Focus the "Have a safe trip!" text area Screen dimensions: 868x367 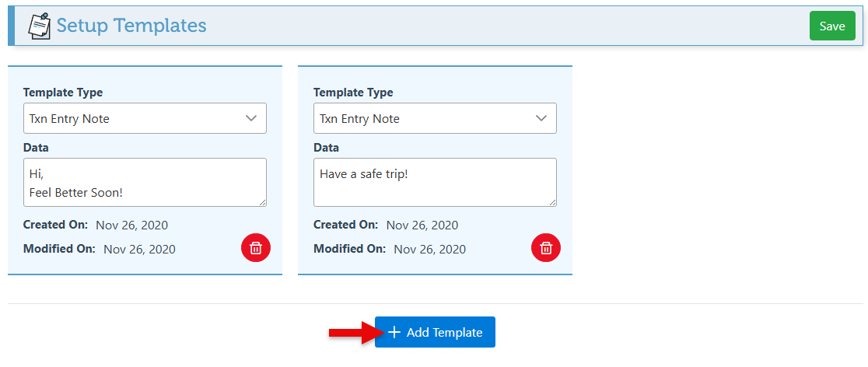435,183
